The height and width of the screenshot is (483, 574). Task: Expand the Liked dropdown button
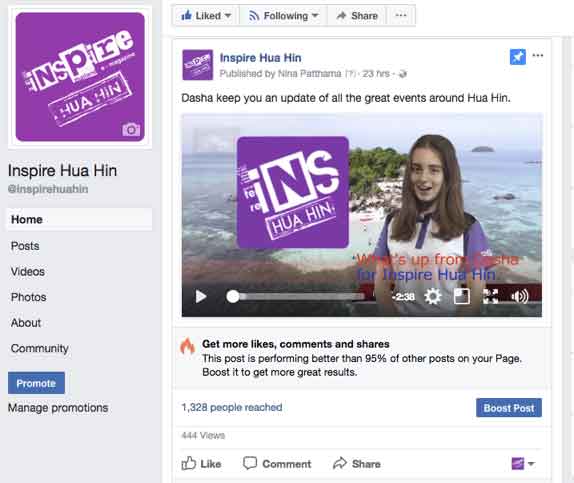[x=206, y=15]
